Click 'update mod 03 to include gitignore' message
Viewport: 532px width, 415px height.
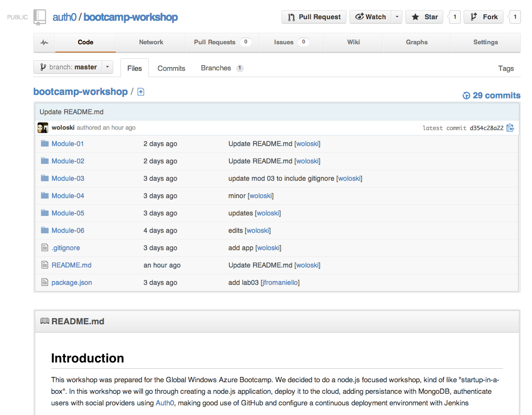281,178
